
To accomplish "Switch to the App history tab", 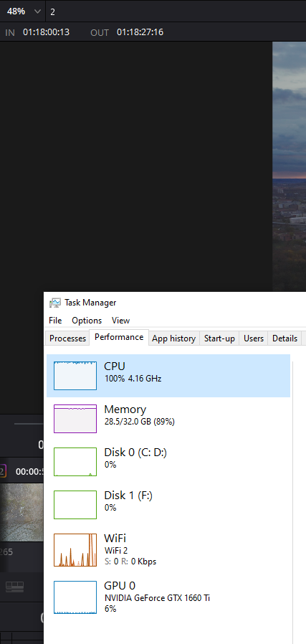I will tap(173, 338).
